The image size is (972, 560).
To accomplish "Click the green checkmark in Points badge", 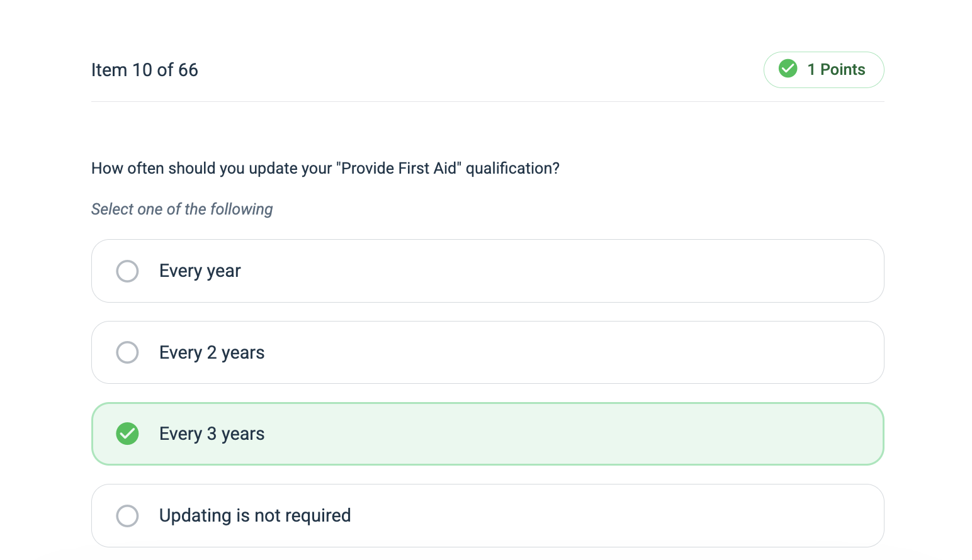I will 788,69.
